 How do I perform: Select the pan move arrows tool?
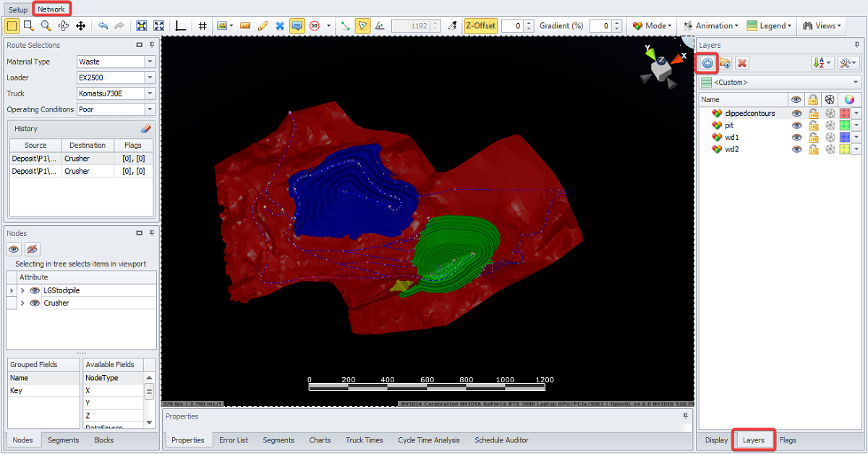(81, 25)
